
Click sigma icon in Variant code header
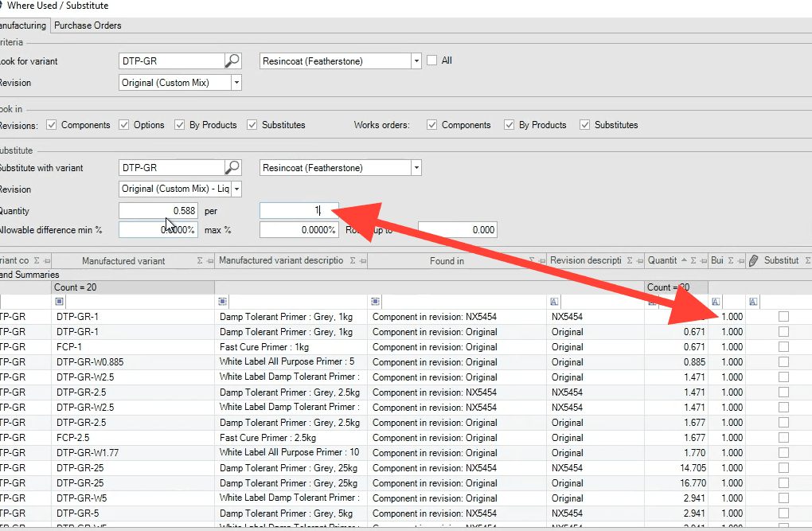click(37, 260)
